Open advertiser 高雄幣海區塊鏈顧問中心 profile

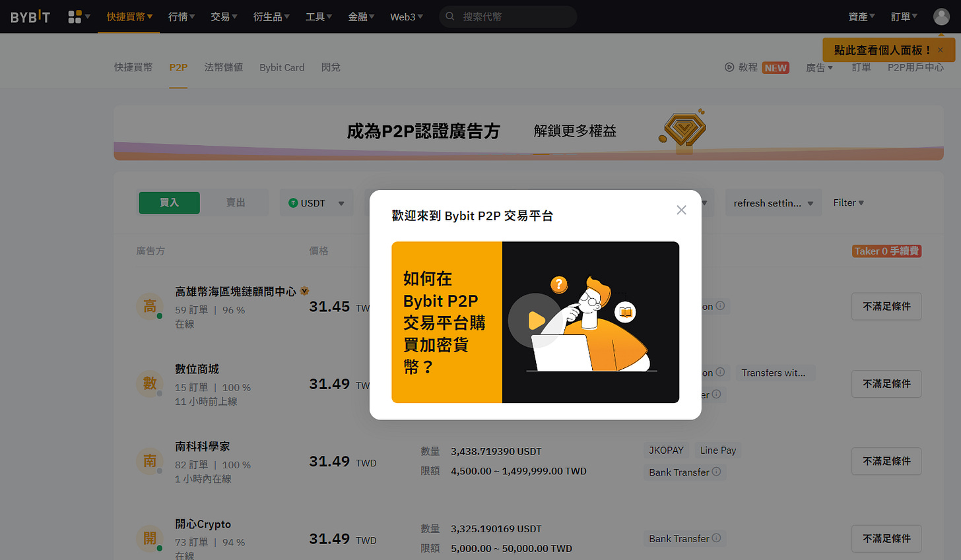click(236, 291)
